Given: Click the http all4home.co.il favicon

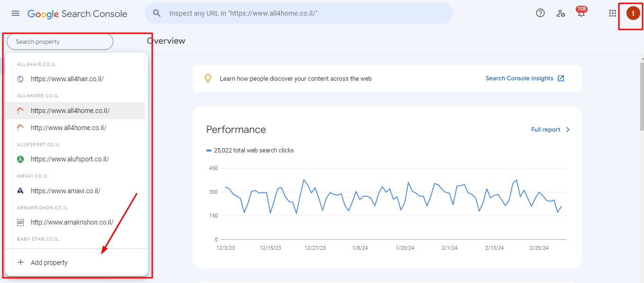Looking at the screenshot, I should click(20, 128).
